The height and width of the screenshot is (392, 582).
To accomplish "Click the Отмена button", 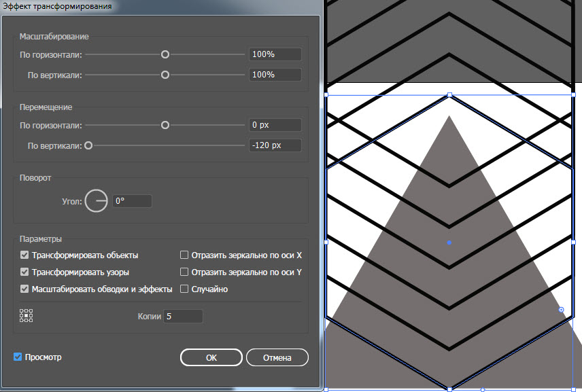I will pos(277,357).
